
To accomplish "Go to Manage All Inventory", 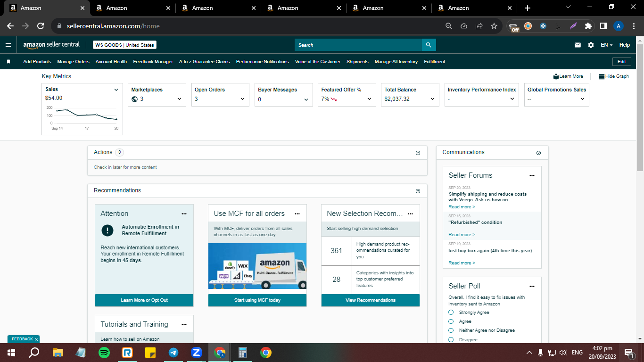I will point(396,62).
